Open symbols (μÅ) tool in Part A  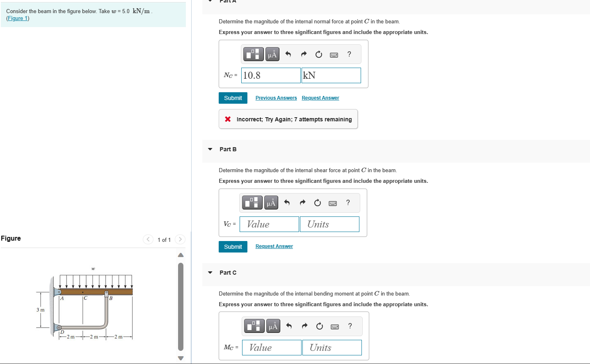pos(272,54)
